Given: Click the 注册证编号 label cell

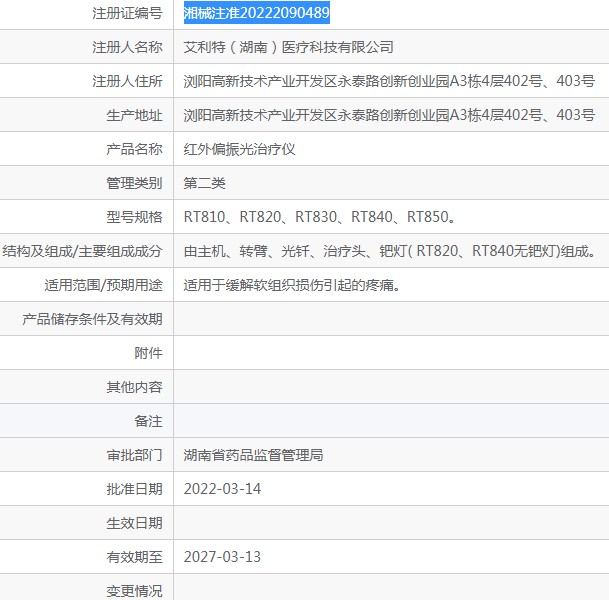Looking at the screenshot, I should [127, 13].
